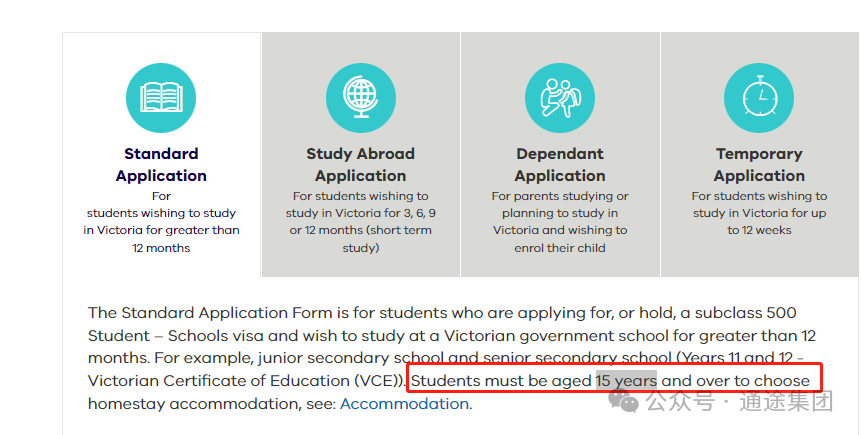Click the parent and child Dependant icon
The height and width of the screenshot is (435, 861).
tap(560, 98)
